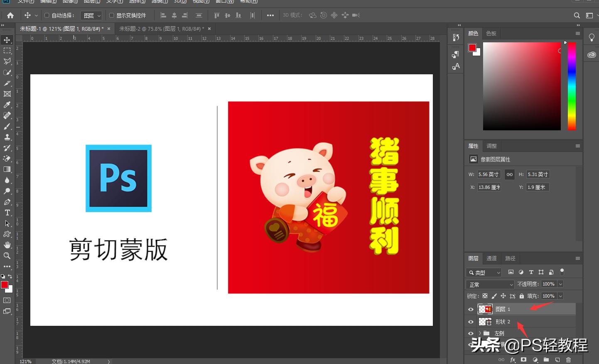Screen dimensions: 599x364
Task: Select the Move tool in the toolbar
Action: click(7, 40)
